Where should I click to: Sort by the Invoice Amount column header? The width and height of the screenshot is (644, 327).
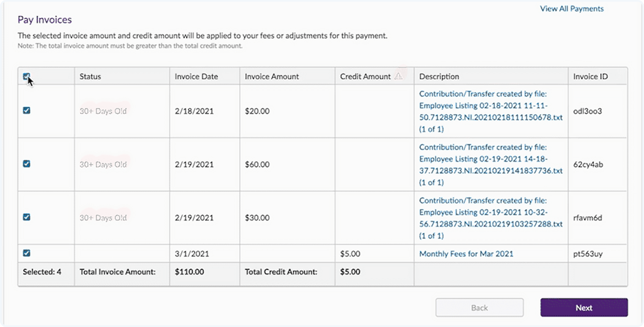(x=271, y=77)
